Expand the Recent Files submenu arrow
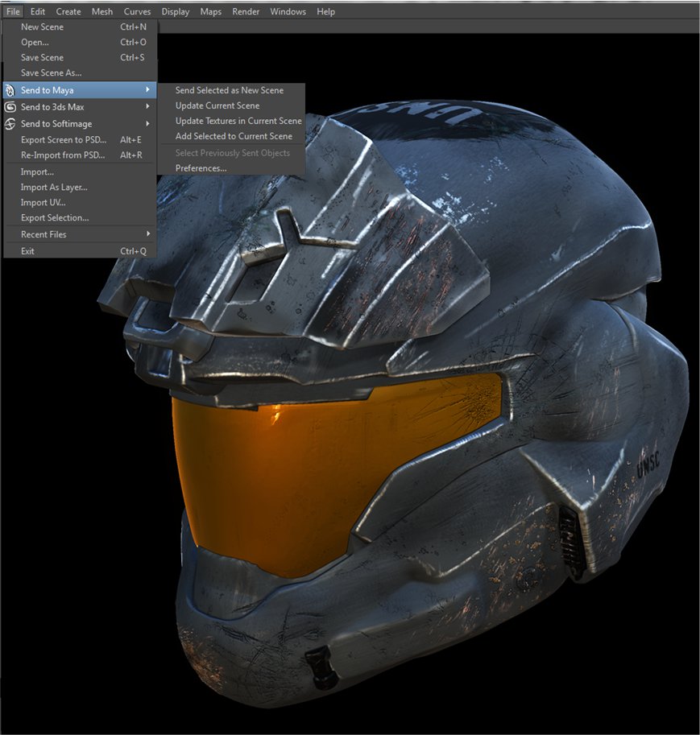 point(147,233)
